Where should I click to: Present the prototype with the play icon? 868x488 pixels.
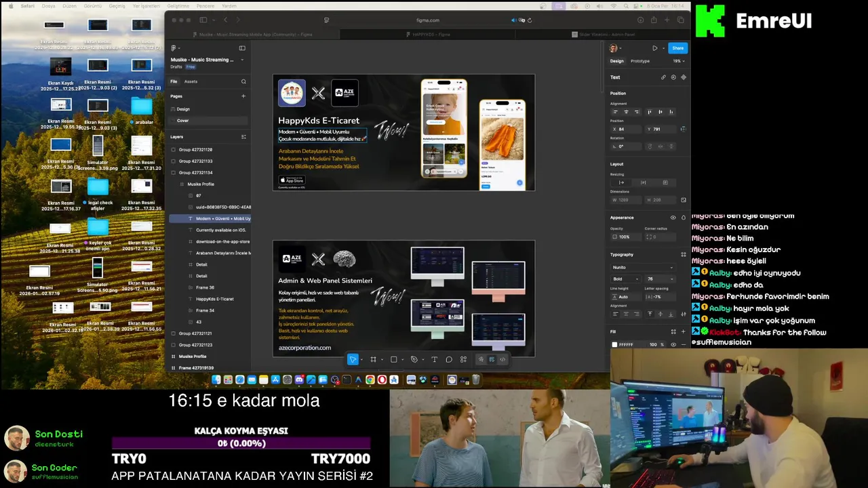(654, 48)
